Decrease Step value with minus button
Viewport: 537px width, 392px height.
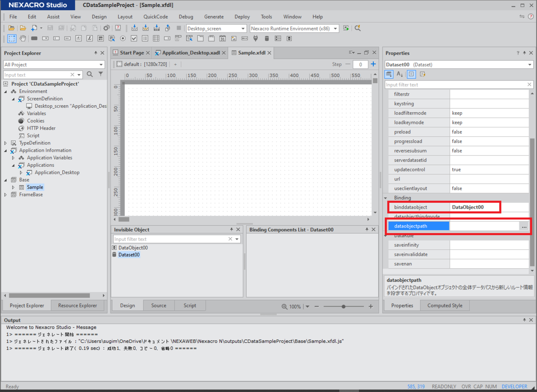348,64
